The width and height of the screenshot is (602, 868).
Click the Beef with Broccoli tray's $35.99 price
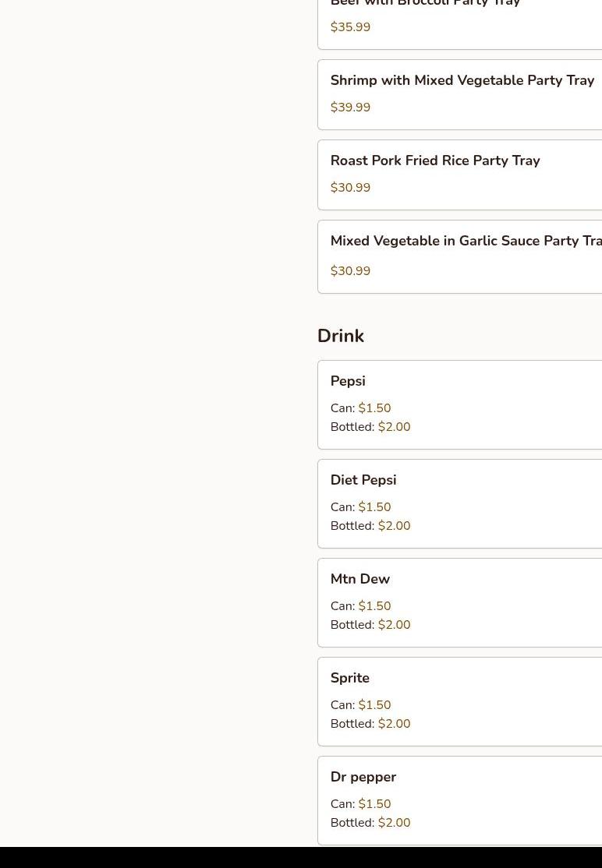click(350, 27)
